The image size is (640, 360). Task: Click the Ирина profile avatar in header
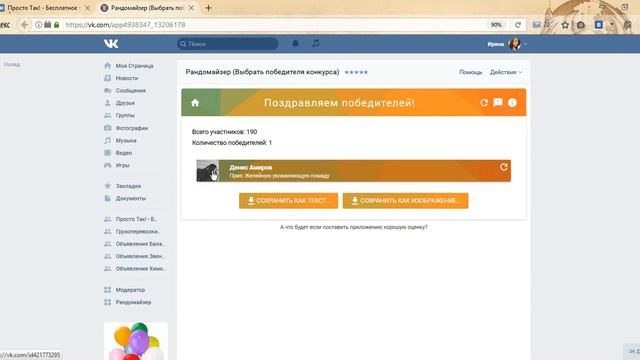tap(515, 44)
